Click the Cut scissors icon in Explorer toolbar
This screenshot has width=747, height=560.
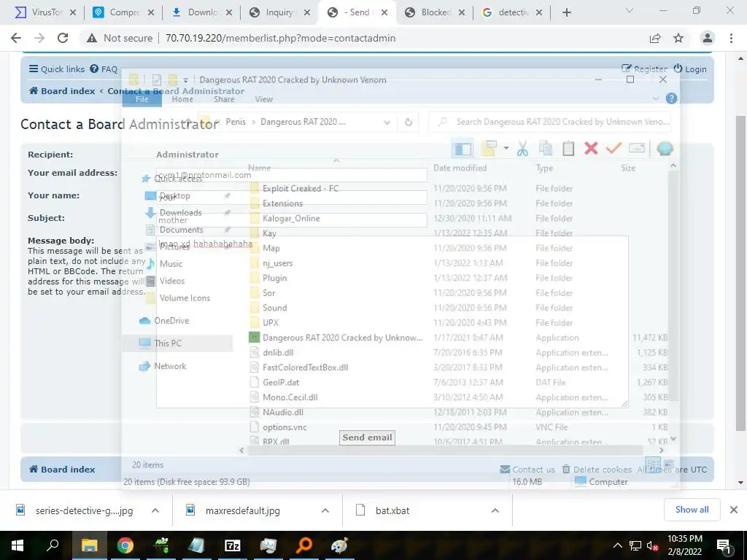(x=522, y=149)
